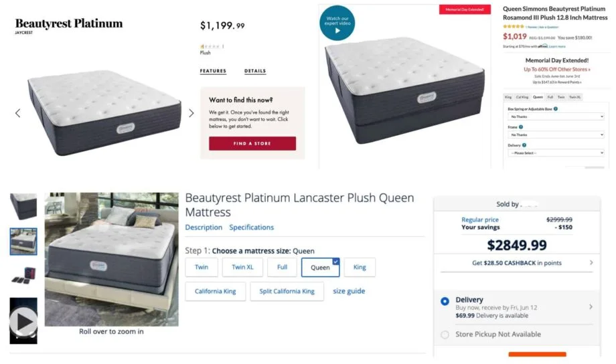Open Delivery Please Select dropdown

coord(555,153)
